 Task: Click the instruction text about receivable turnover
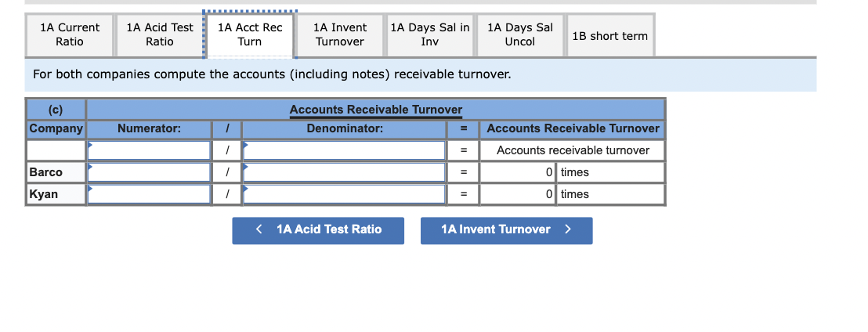pos(272,74)
